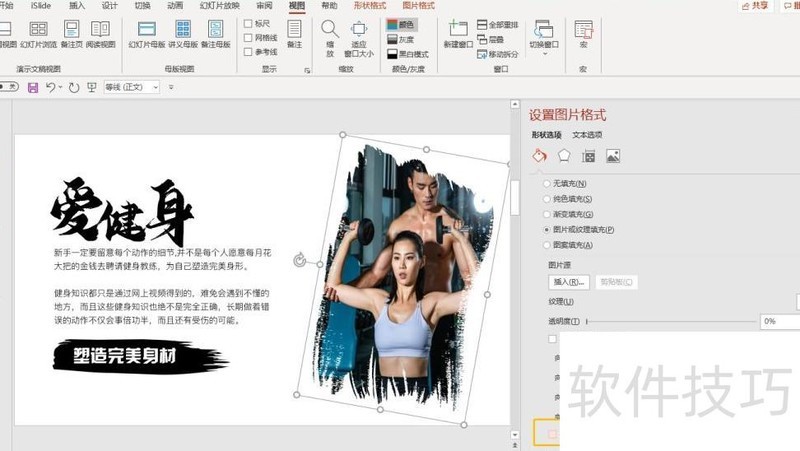Open Size & Properties tab in format pane
Viewport: 800px width, 451px height.
[588, 156]
